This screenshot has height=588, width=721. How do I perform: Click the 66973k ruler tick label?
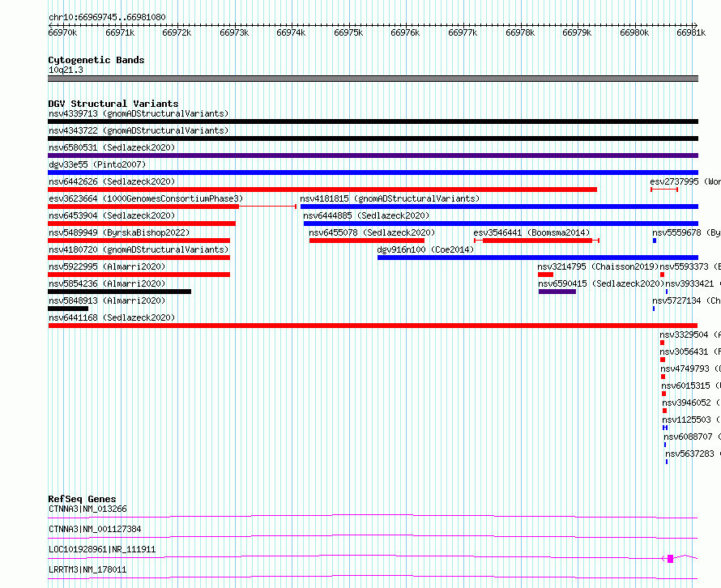pos(234,32)
